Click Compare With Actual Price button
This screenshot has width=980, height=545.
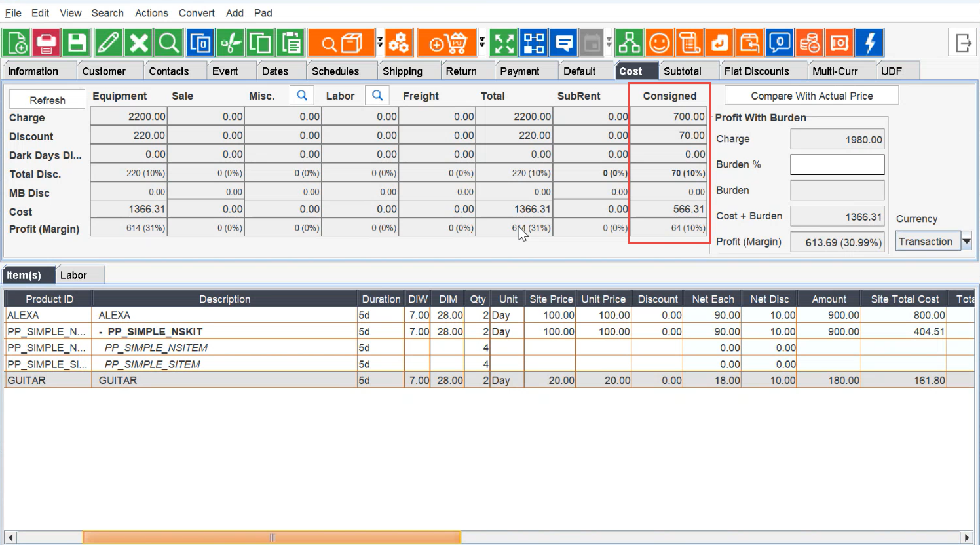(811, 96)
